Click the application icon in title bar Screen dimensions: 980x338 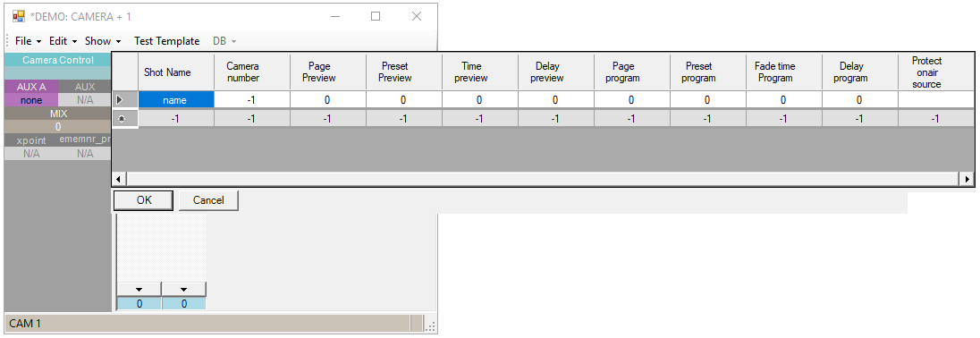(19, 16)
